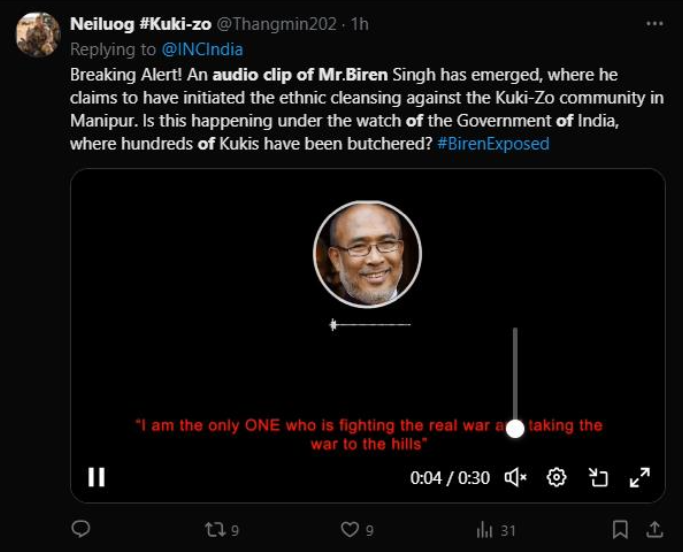Click the volume slider handle

pyautogui.click(x=515, y=428)
